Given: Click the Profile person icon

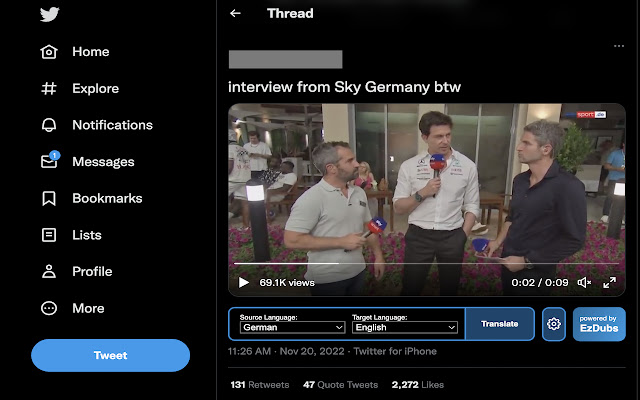Looking at the screenshot, I should point(49,271).
